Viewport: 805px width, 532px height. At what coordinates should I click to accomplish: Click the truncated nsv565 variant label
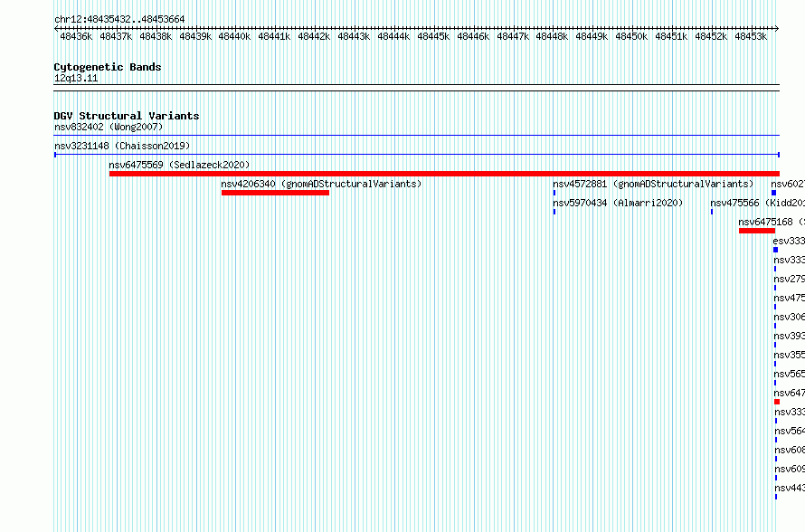(789, 374)
